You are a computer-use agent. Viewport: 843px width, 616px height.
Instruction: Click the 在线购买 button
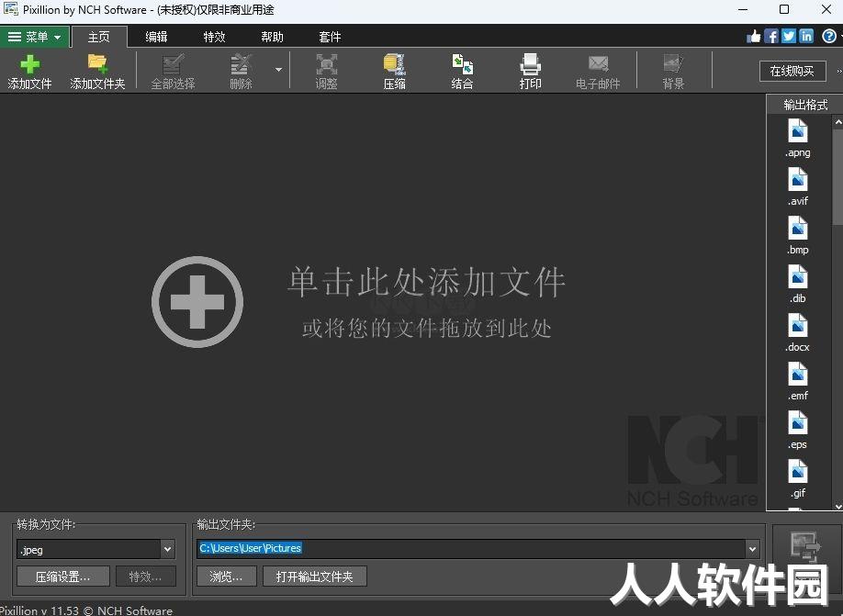tap(792, 71)
